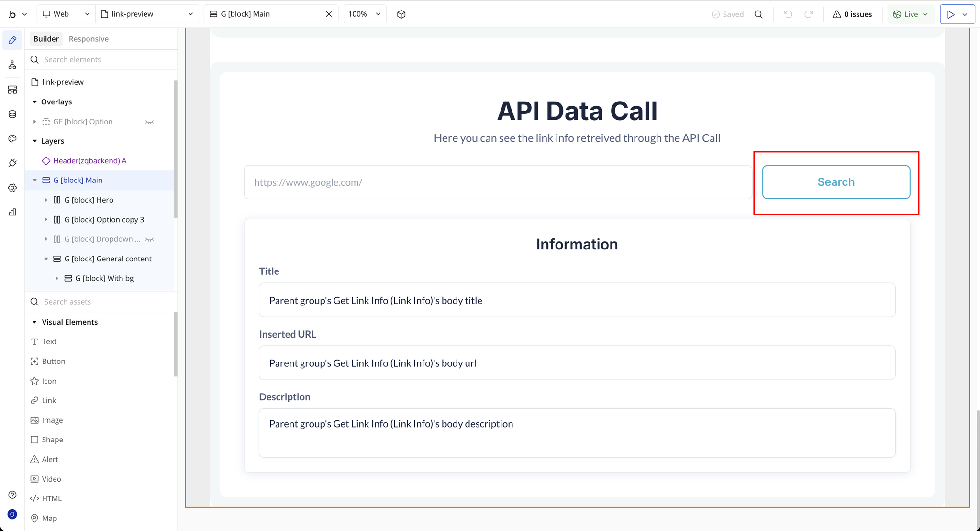
Task: Click the 3D cube icon in top bar
Action: (401, 14)
